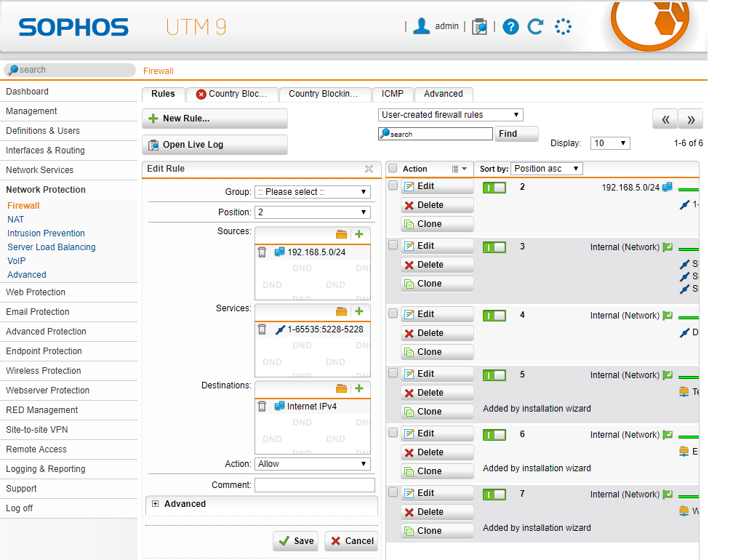Open the Group dropdown in Edit Rule
This screenshot has height=560, width=733.
click(x=312, y=192)
